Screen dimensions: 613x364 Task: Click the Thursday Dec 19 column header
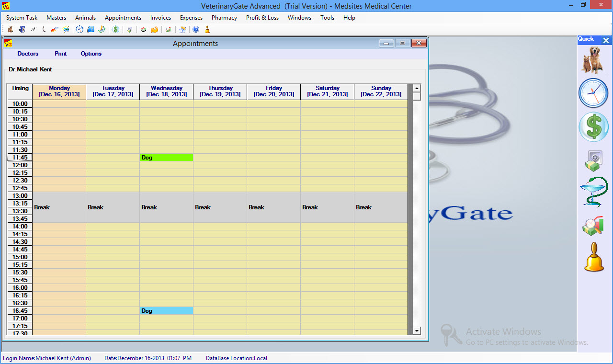tap(220, 91)
